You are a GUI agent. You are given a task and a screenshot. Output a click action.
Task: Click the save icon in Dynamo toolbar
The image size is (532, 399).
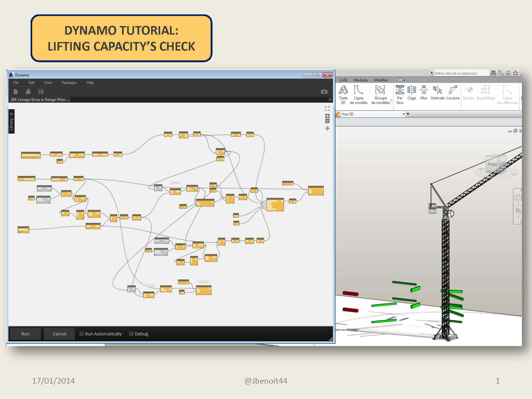41,92
